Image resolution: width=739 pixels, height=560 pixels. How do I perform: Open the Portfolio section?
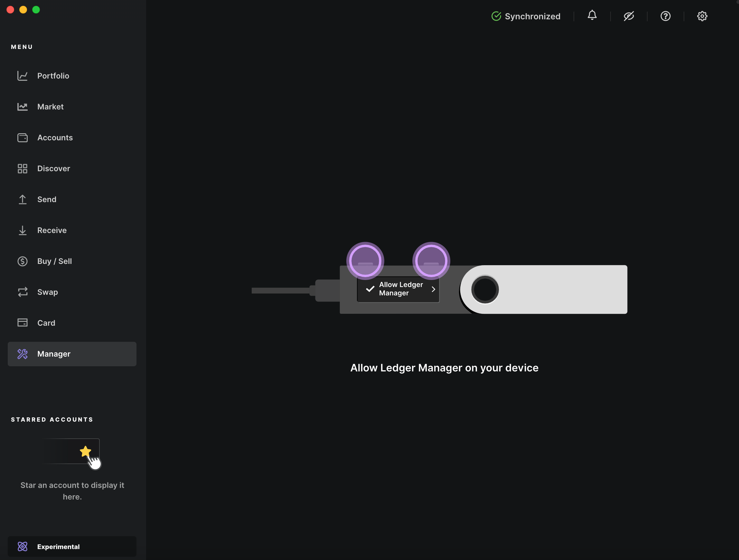click(53, 75)
